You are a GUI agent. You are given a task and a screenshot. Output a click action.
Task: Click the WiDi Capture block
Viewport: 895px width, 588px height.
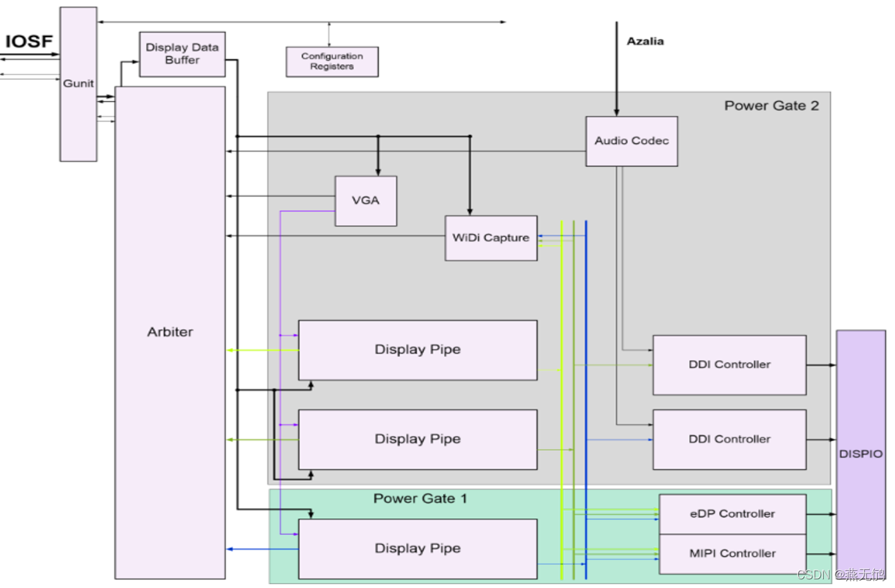tap(491, 238)
